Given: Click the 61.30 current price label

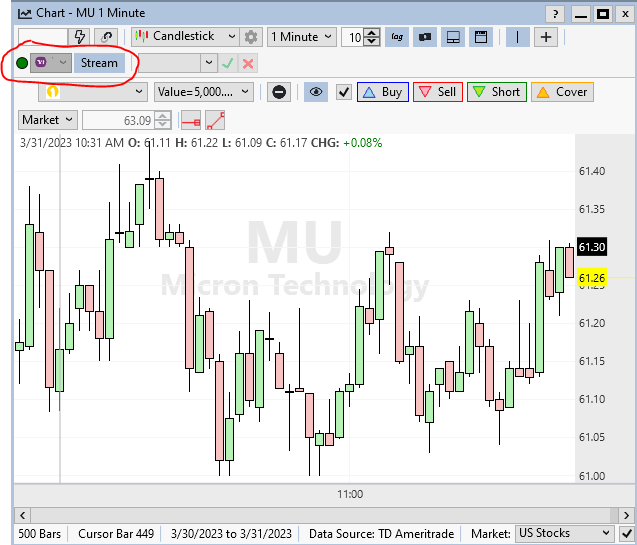Looking at the screenshot, I should 592,247.
